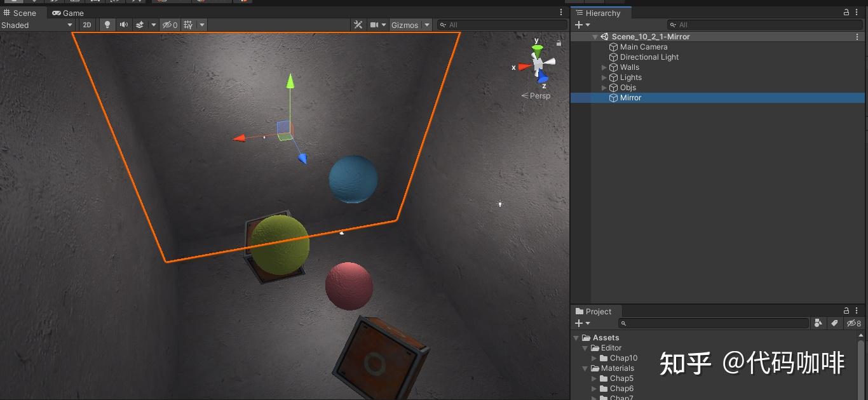Click the search All field in Scene toolbar

click(x=502, y=25)
